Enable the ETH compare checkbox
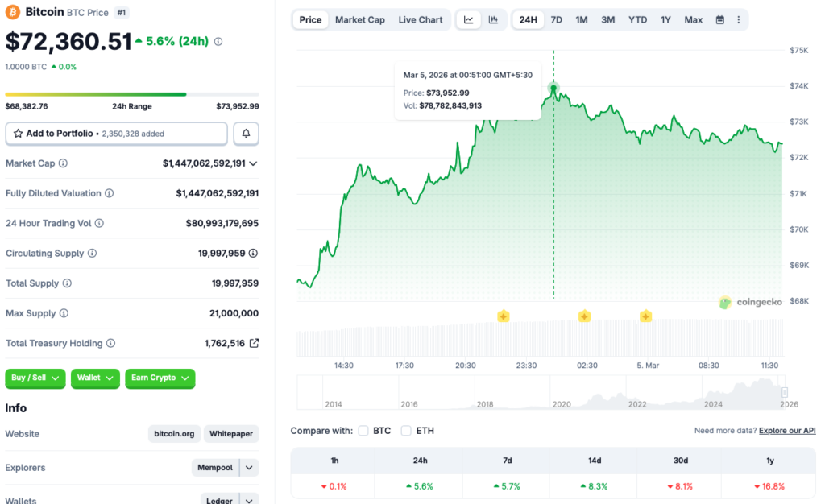Screen dimensions: 825x504 tap(405, 431)
